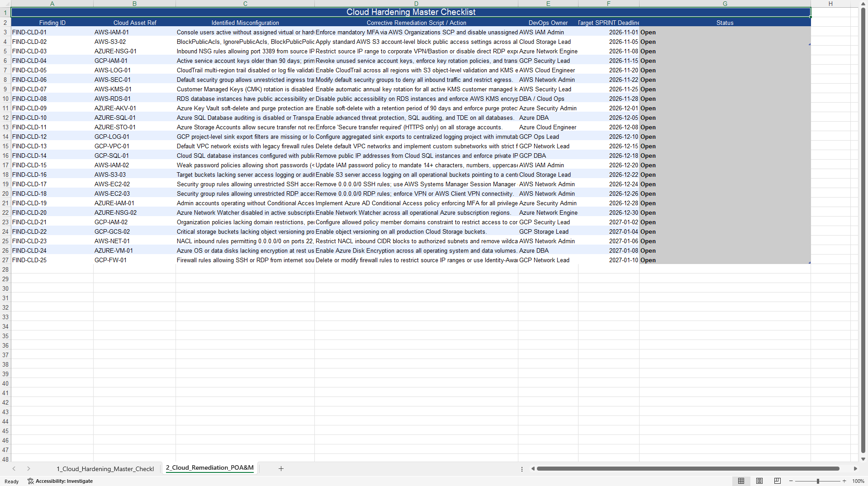Select the 2_Cloud_Remediation_POA&M sheet tab
Screen dimensions: 868x486
click(210, 468)
